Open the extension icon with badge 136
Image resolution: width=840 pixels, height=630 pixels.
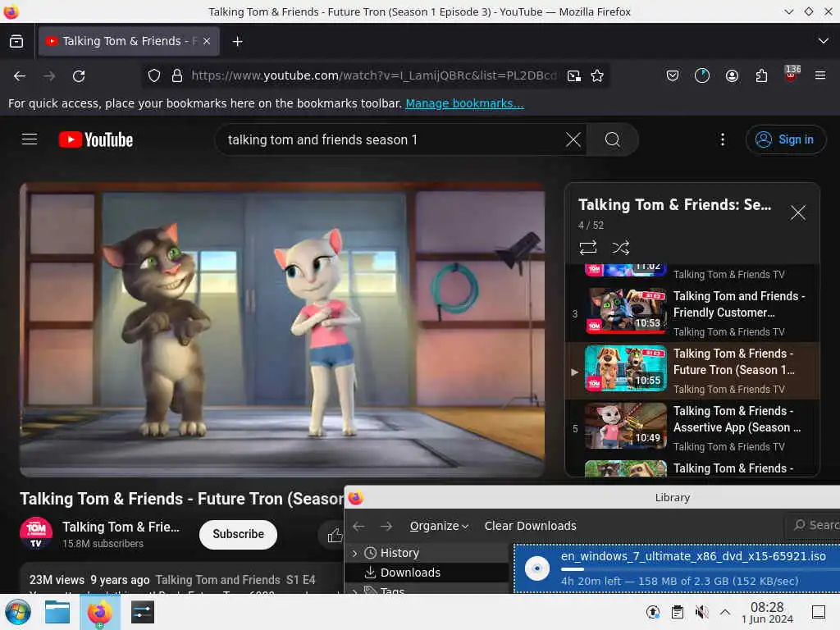click(792, 75)
